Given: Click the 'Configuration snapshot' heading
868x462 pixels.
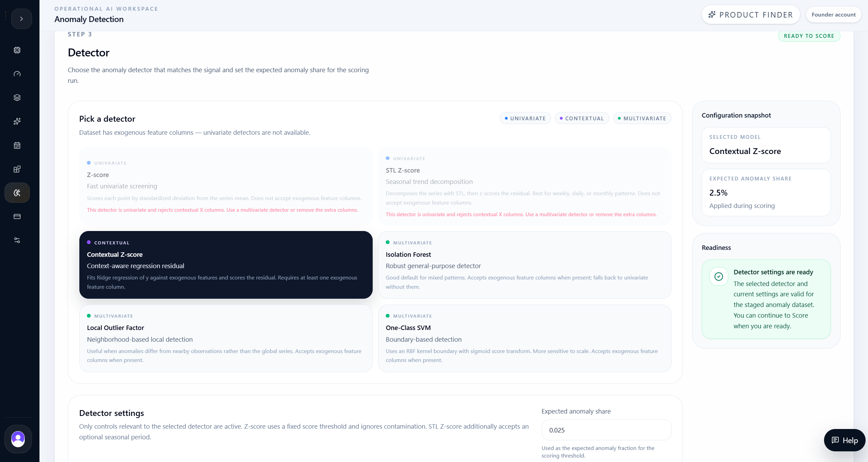Looking at the screenshot, I should 736,115.
